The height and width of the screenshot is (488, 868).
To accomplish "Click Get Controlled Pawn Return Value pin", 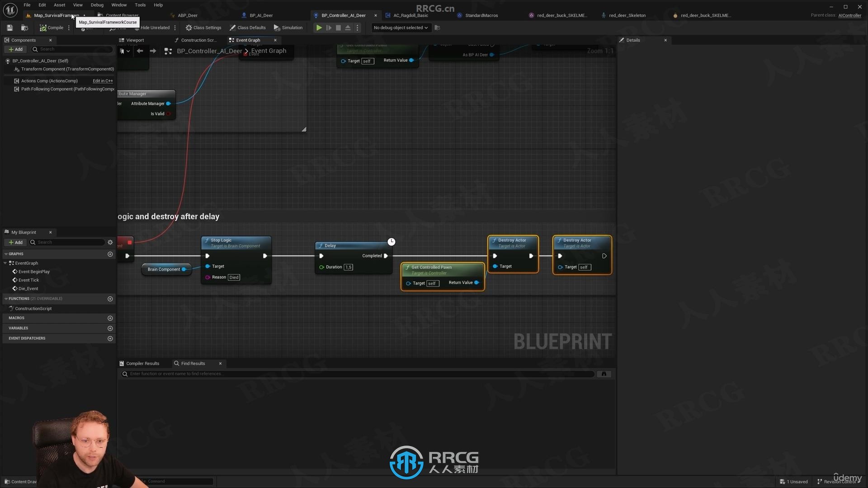I will [x=476, y=283].
